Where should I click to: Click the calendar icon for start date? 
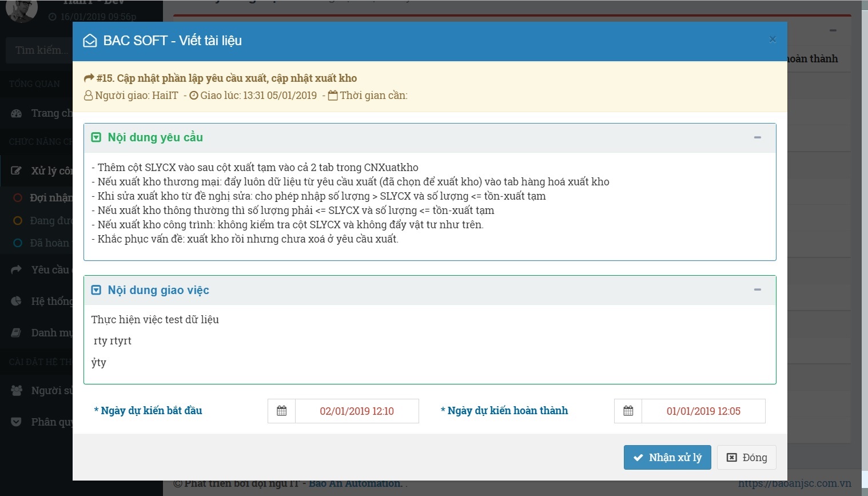[x=281, y=411]
